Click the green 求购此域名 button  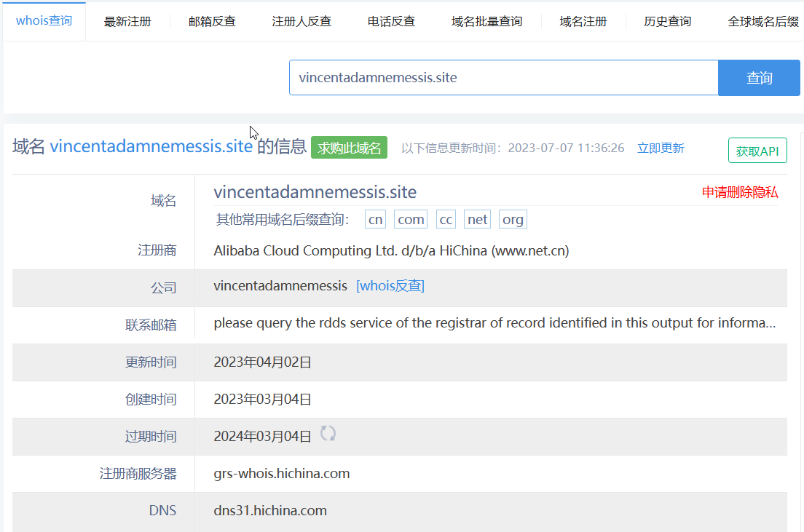pos(349,148)
